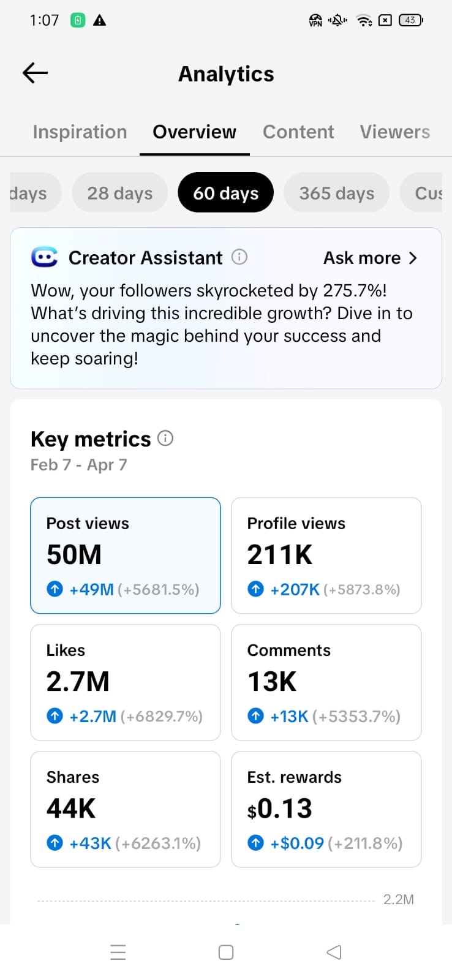The height and width of the screenshot is (980, 452).
Task: Tap the back arrow icon
Action: click(35, 73)
